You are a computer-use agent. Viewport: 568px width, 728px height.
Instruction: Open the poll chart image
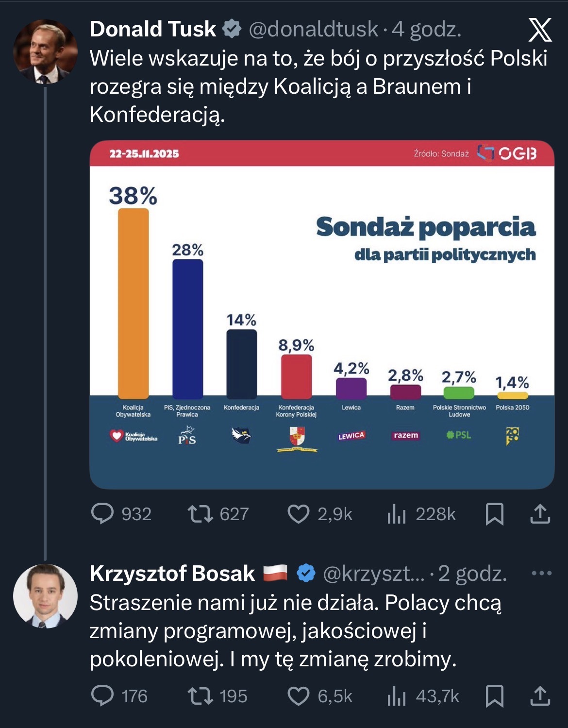[322, 314]
